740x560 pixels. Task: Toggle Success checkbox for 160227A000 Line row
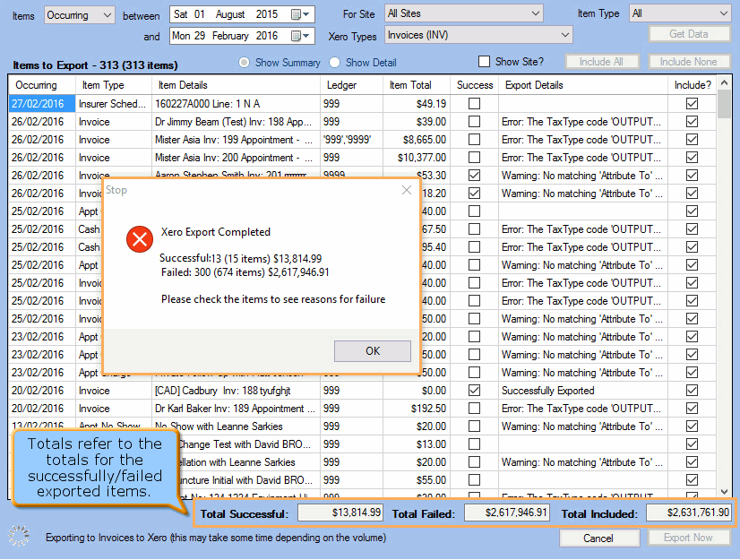474,103
